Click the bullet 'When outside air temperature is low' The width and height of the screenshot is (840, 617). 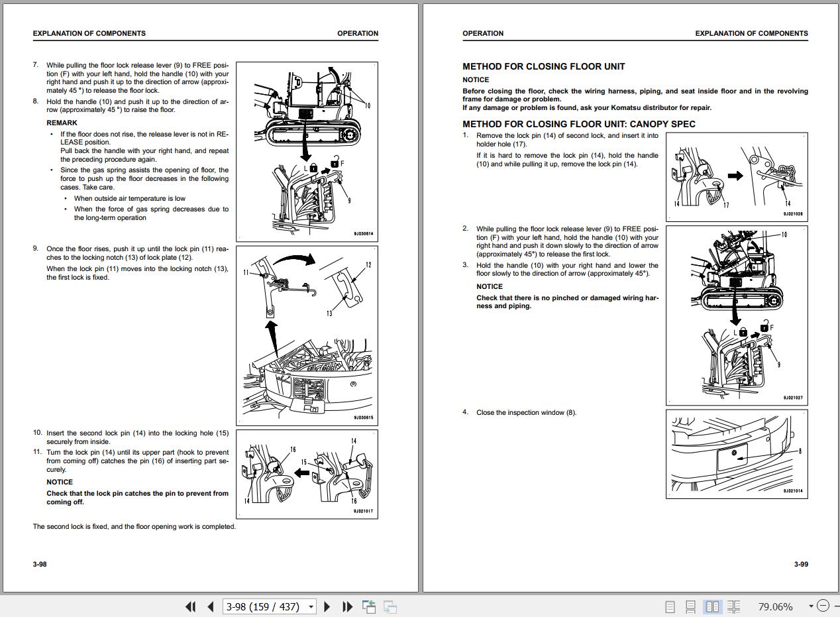coord(130,198)
